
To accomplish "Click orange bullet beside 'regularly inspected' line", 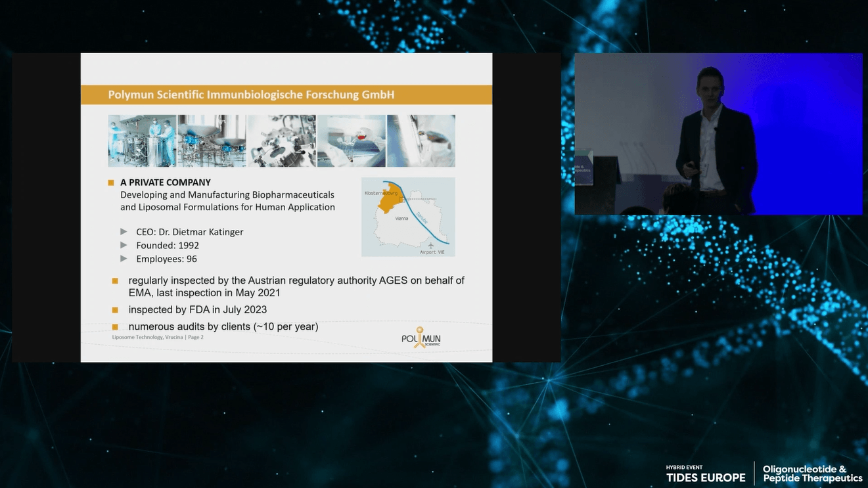I will pos(115,281).
